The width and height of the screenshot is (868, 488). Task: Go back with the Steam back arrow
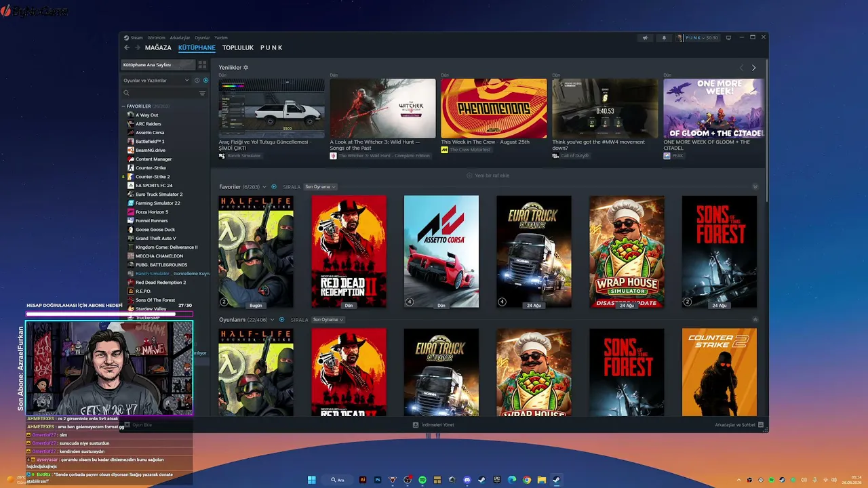point(127,47)
